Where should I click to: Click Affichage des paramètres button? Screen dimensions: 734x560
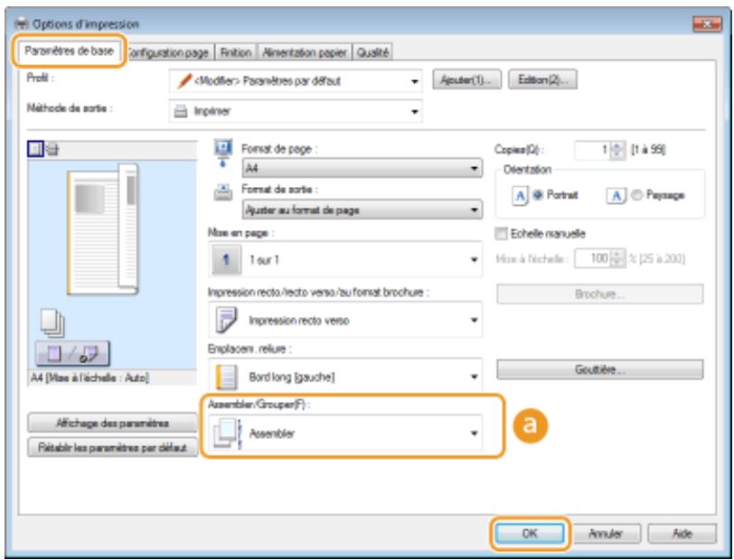pyautogui.click(x=112, y=424)
